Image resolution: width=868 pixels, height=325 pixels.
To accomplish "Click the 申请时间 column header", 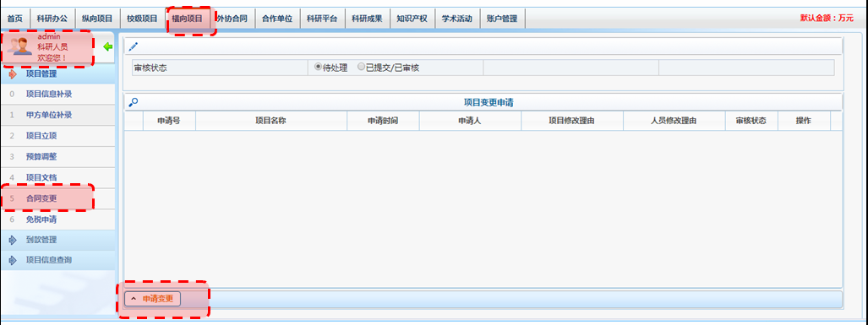I will point(383,121).
